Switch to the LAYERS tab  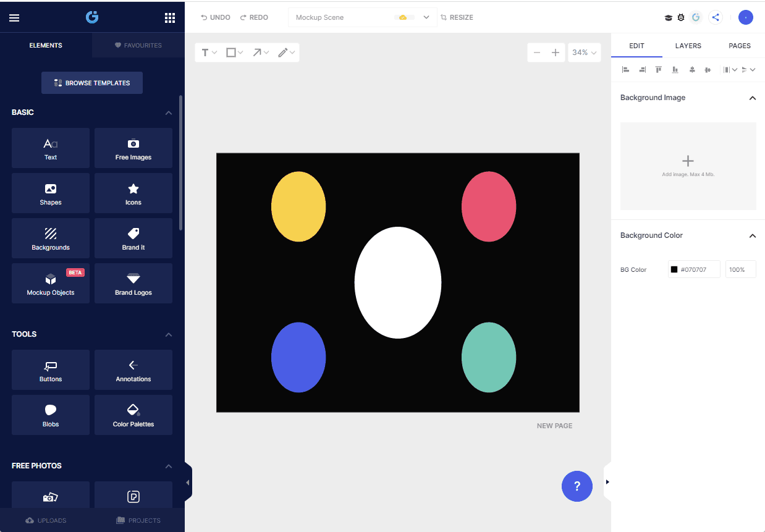(x=688, y=46)
